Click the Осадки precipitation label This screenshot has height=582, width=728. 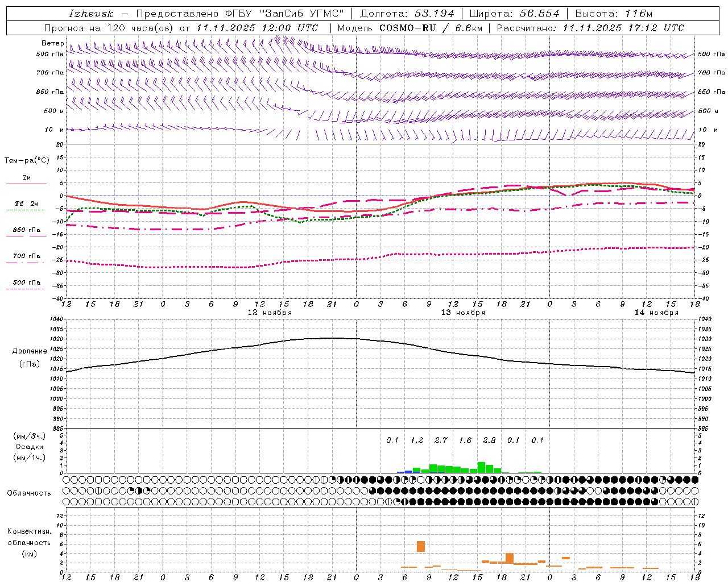(x=29, y=447)
